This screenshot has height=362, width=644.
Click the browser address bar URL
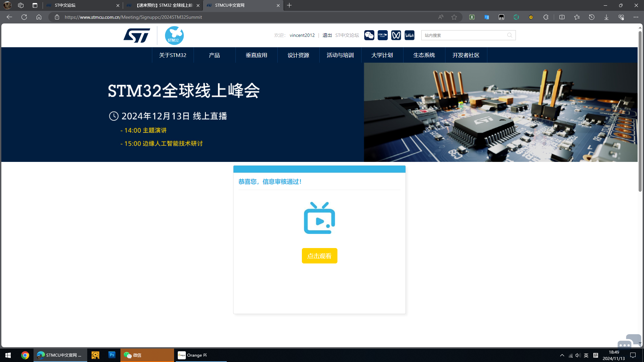(x=133, y=17)
